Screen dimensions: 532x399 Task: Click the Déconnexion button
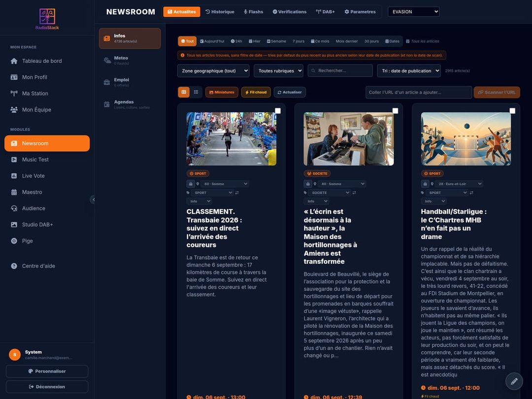tap(47, 387)
